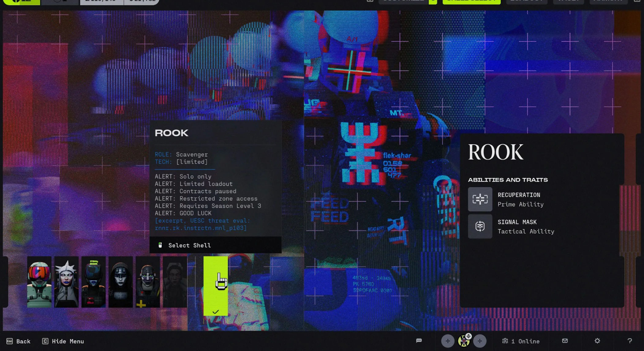Screen dimensions: 644x351
Task: Toggle the microphone badge on the avatar
Action: point(469,336)
